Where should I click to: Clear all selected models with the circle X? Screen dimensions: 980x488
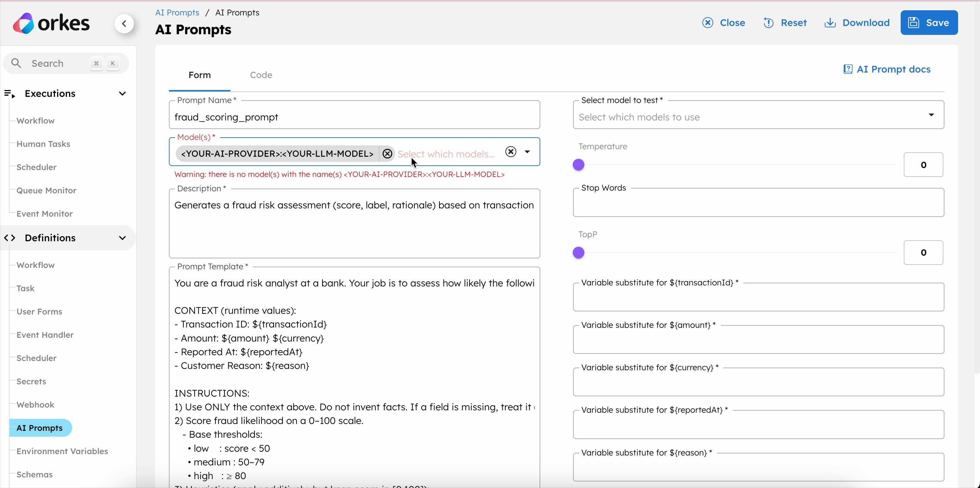[510, 152]
